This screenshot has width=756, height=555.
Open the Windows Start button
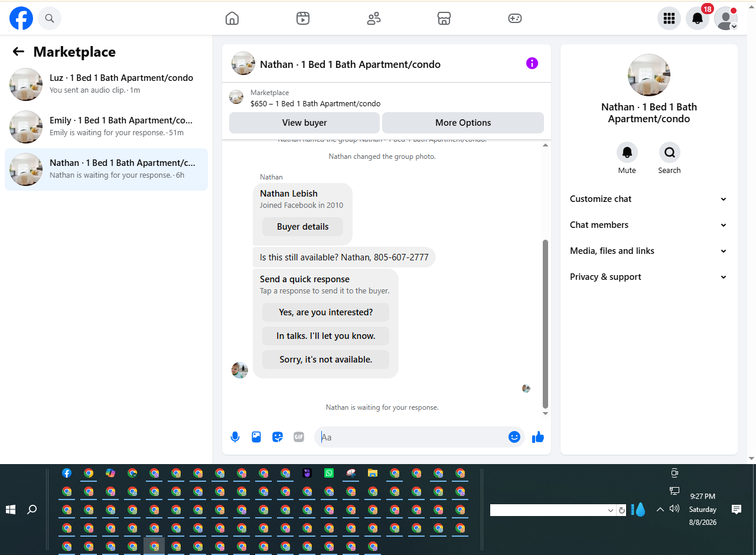11,510
